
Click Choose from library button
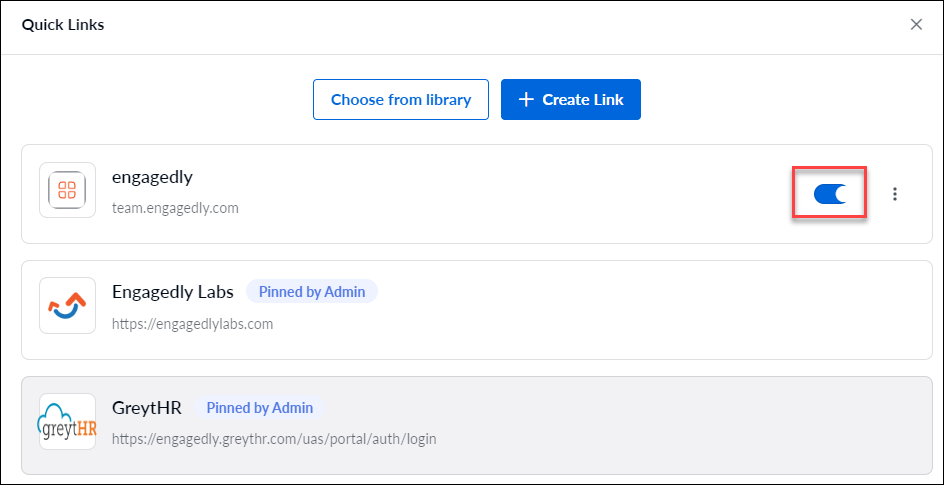[x=401, y=99]
